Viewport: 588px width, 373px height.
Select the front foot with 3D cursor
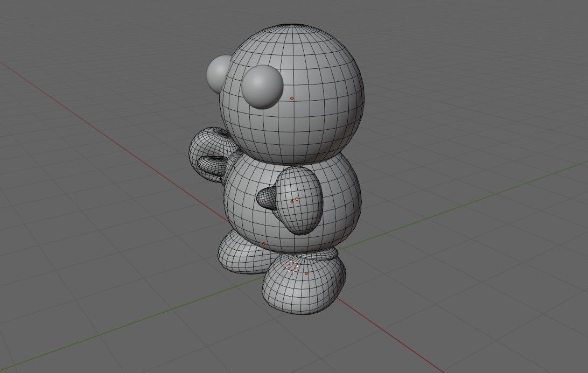click(x=304, y=283)
